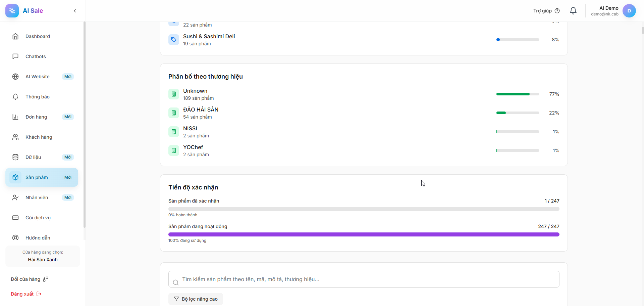Viewport: 644px width, 306px height.
Task: Click the AI Sale logo icon
Action: coord(12,11)
